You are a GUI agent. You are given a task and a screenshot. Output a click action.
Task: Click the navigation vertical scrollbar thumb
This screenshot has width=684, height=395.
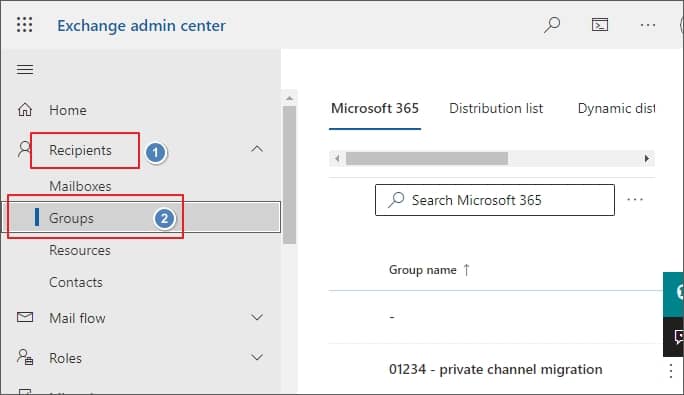(x=289, y=175)
